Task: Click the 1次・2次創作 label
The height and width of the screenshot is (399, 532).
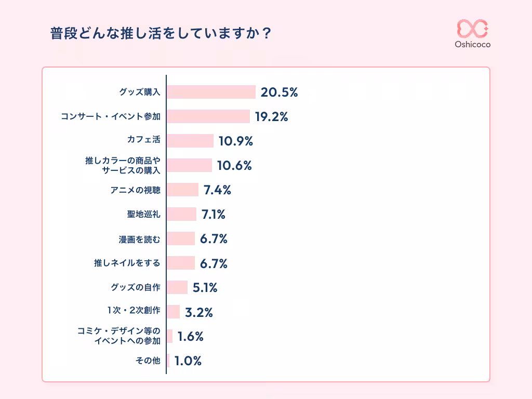Action: [x=132, y=312]
